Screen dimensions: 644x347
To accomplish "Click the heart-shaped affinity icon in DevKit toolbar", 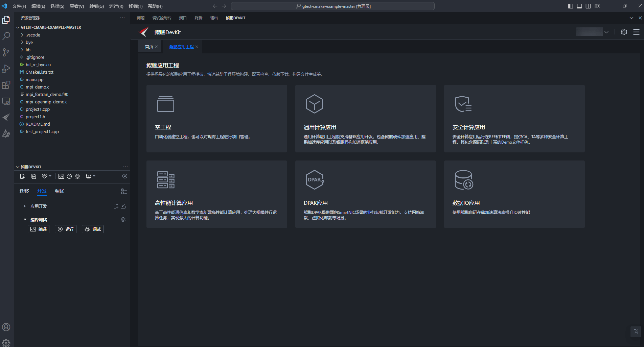I will tap(44, 176).
